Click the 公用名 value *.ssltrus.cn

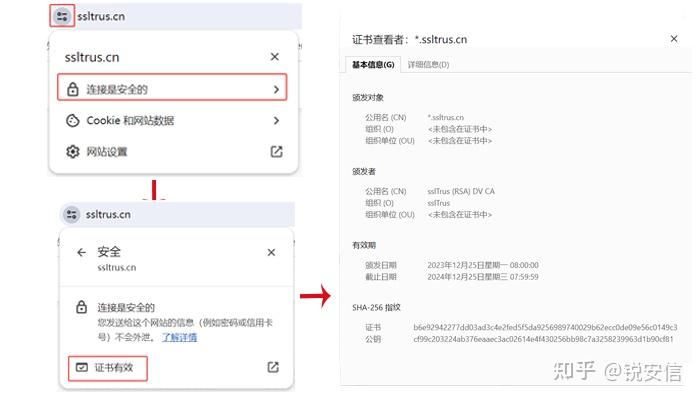point(446,117)
